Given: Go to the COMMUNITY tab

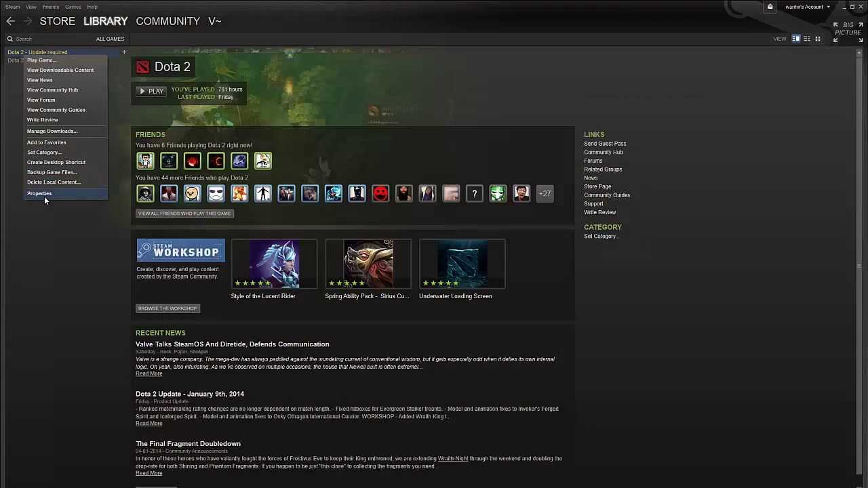Looking at the screenshot, I should tap(167, 21).
